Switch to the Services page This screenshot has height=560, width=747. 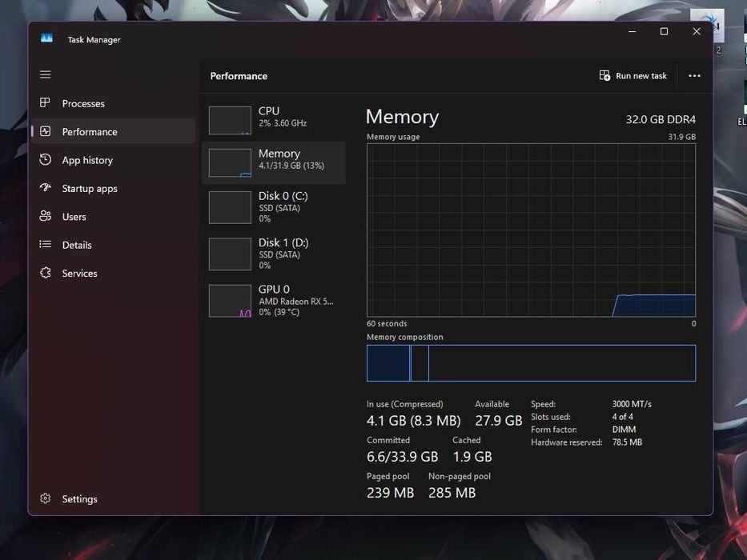point(114,274)
